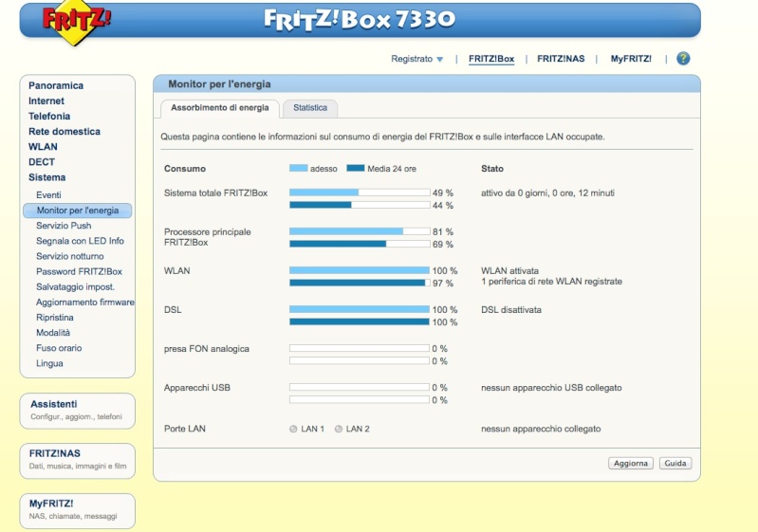This screenshot has width=758, height=532.
Task: Expand the DECT sidebar section
Action: pos(42,162)
